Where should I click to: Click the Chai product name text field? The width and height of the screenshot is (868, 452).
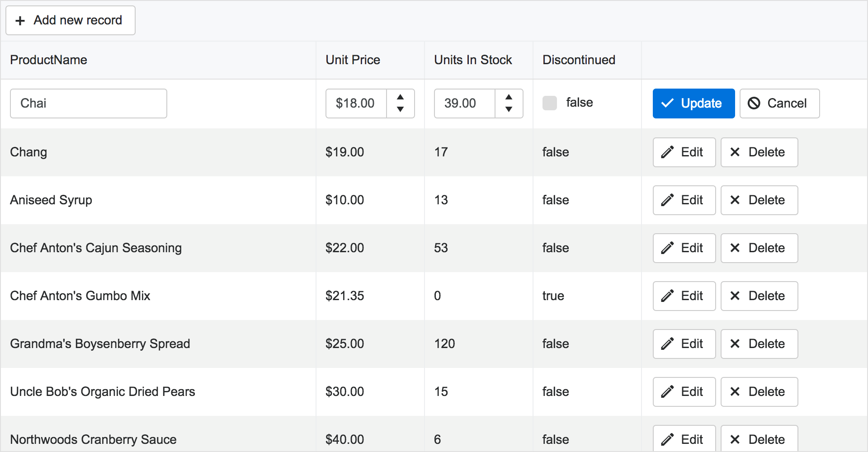[x=89, y=104]
